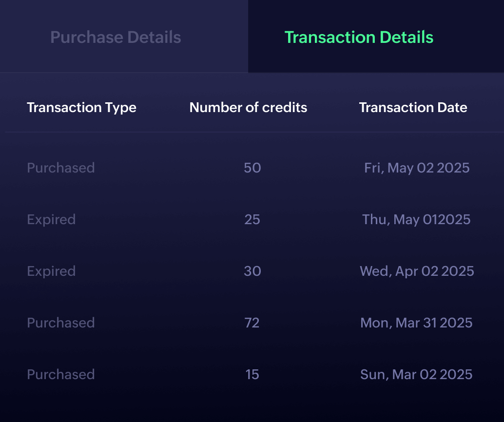
Task: Click the 50 credits value
Action: coord(252,168)
